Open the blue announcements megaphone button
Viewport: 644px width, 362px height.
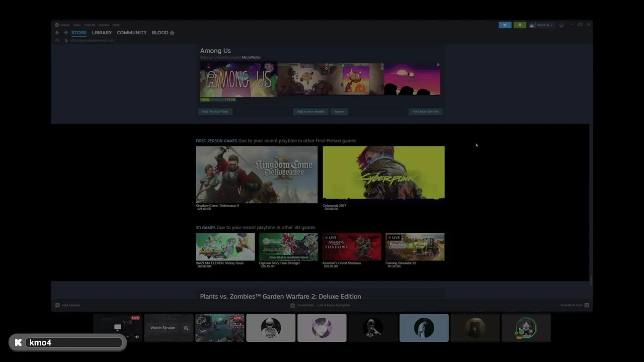coord(505,25)
